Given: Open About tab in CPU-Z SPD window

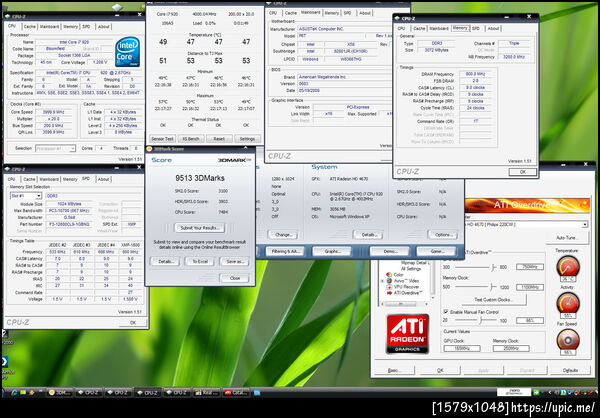Looking at the screenshot, I should pyautogui.click(x=103, y=179).
